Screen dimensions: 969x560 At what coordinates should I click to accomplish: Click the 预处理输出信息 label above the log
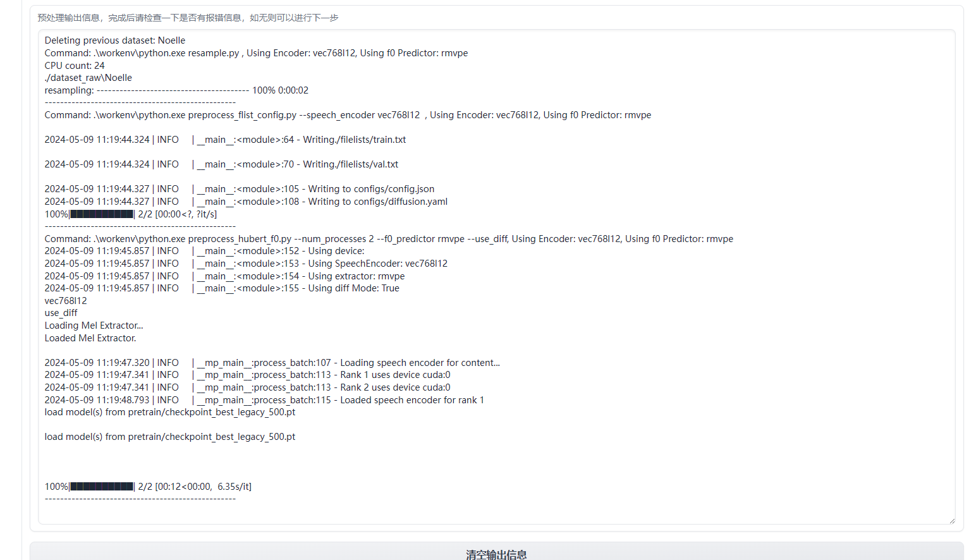pyautogui.click(x=188, y=18)
